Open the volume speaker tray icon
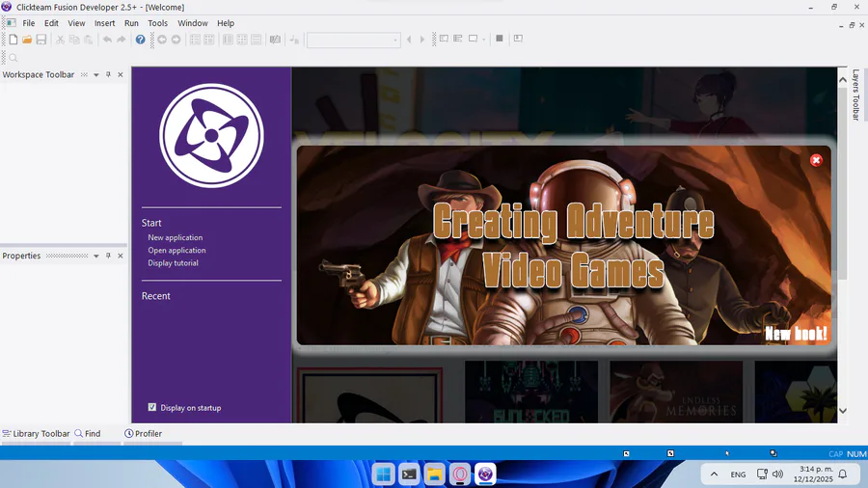868x488 pixels. pyautogui.click(x=777, y=474)
